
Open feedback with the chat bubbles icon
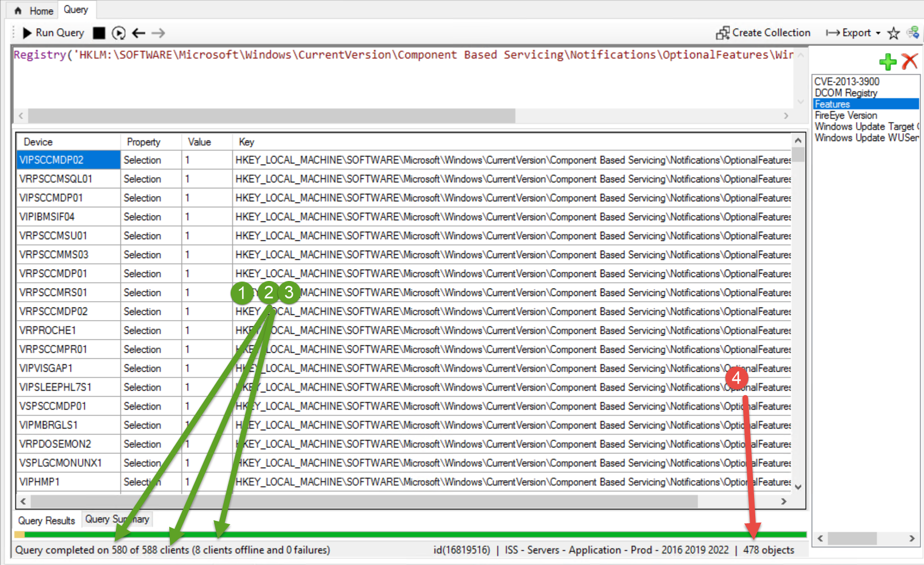913,33
